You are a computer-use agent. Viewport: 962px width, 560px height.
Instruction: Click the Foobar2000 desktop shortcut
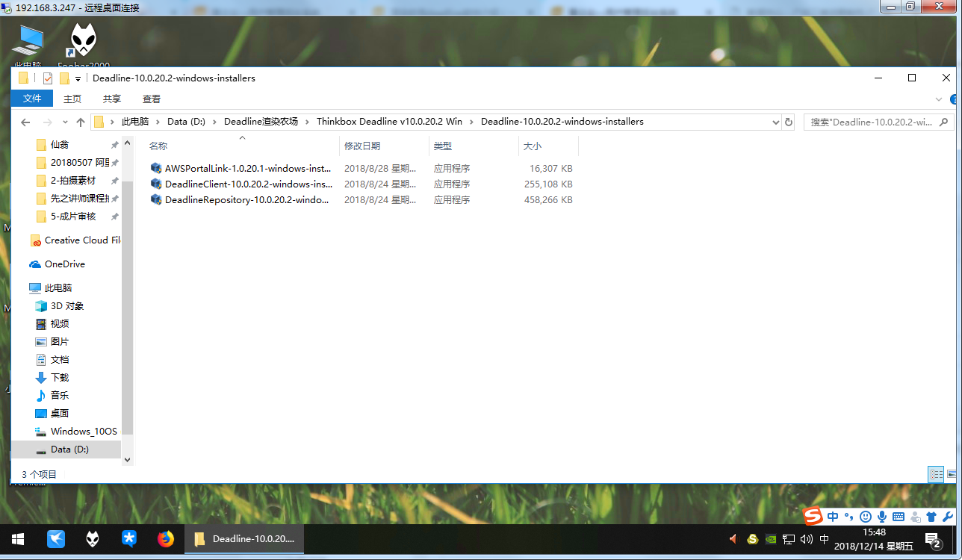(83, 41)
